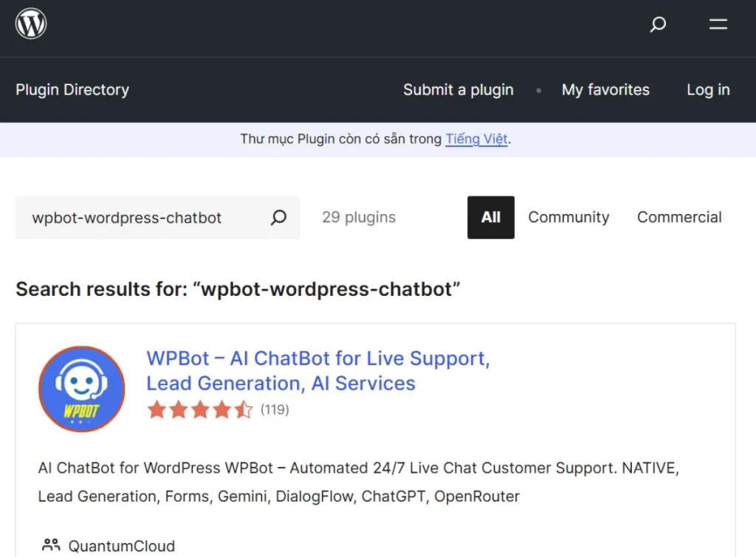756x557 pixels.
Task: Click the Search results for heading
Action: tap(238, 289)
